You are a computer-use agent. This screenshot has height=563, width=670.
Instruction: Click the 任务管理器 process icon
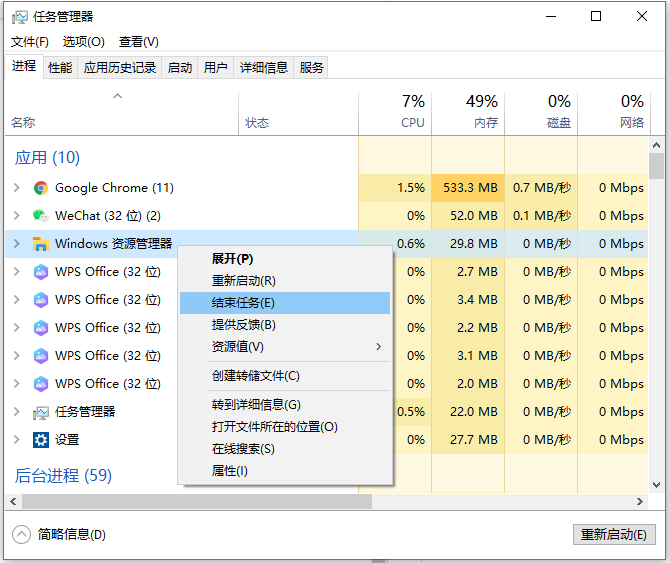point(41,412)
